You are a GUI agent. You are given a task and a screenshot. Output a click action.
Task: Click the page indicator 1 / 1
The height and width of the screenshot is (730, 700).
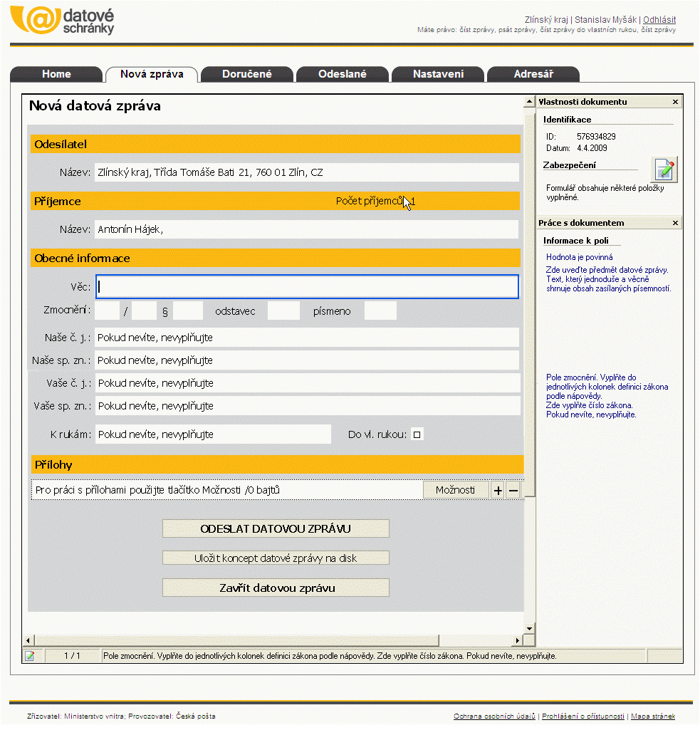[x=72, y=656]
